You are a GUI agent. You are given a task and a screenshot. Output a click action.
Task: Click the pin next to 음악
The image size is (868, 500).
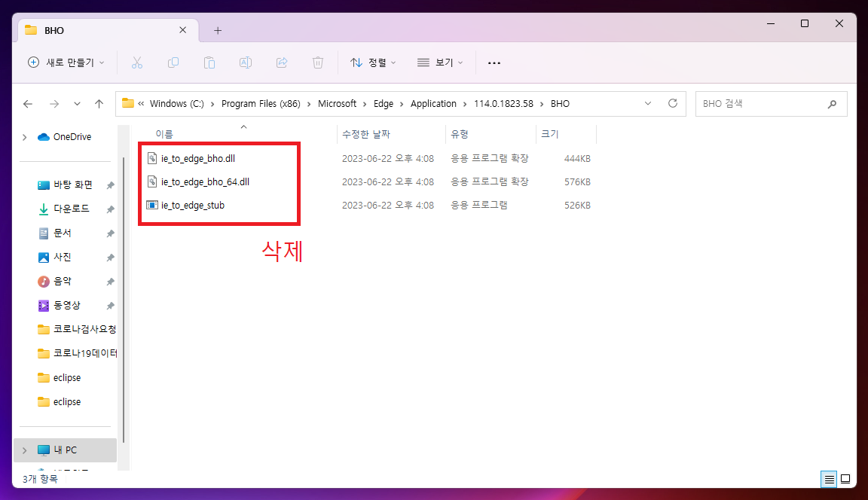(x=110, y=282)
